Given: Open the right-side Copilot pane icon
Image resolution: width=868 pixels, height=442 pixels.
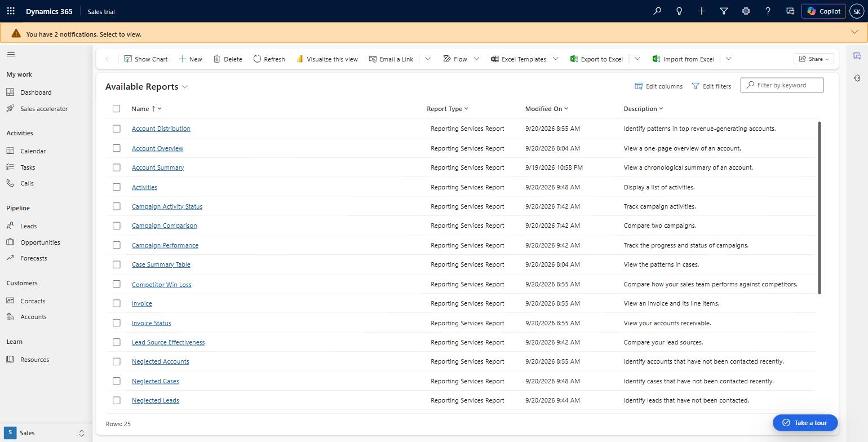Looking at the screenshot, I should [857, 56].
